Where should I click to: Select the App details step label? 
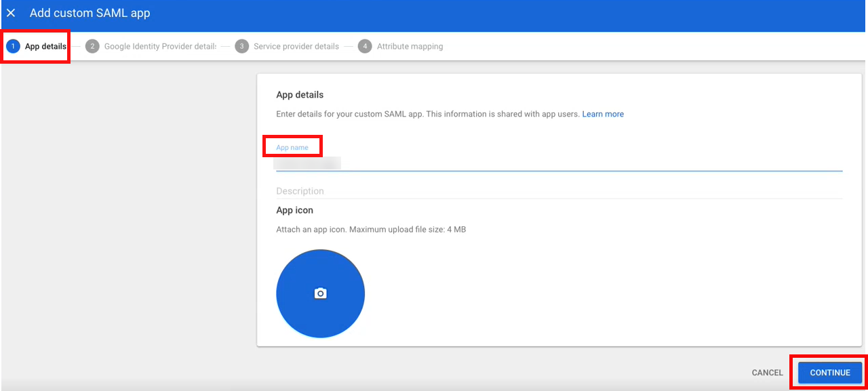tap(45, 47)
